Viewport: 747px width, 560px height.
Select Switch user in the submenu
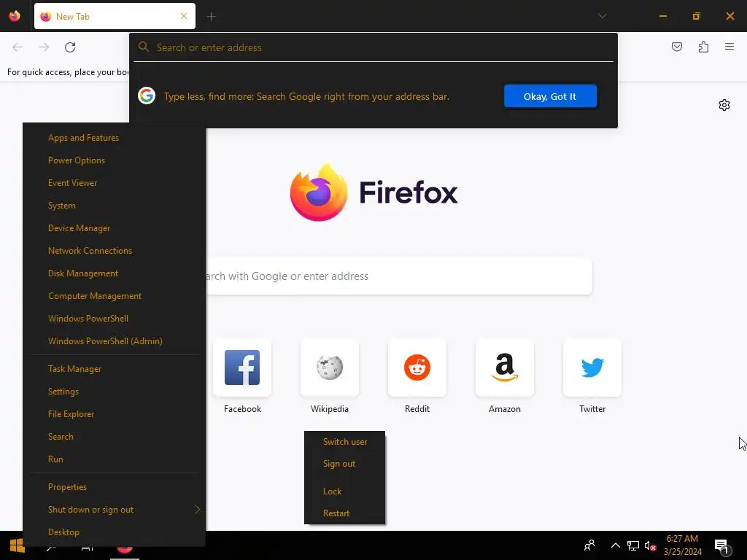(x=345, y=442)
